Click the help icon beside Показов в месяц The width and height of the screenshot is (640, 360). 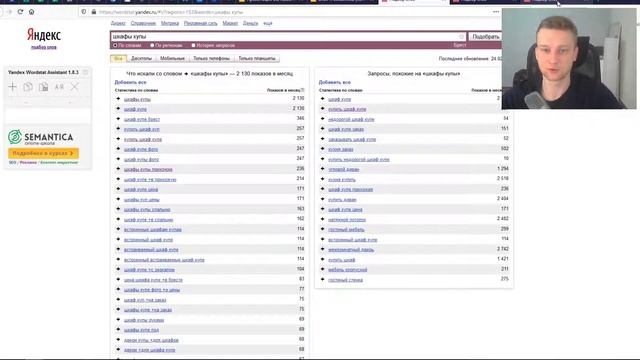point(302,90)
